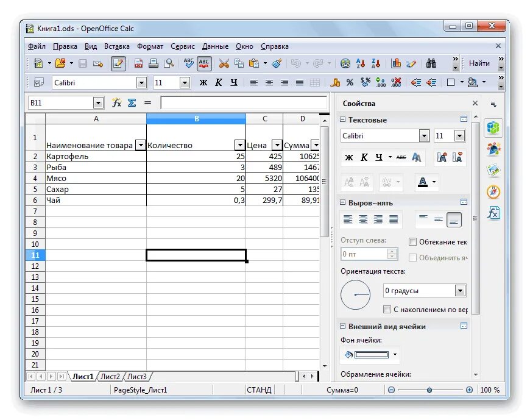The image size is (530, 420).
Task: Select cell A2 Картофель
Action: pos(96,156)
